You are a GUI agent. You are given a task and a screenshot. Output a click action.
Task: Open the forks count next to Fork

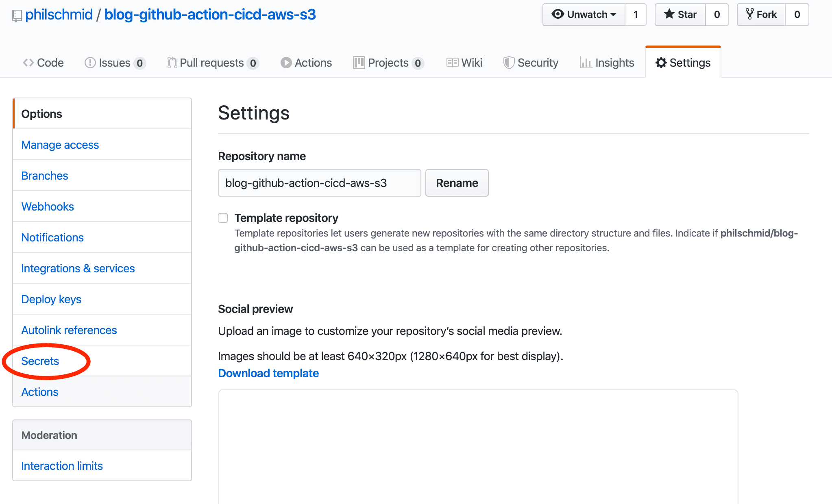[797, 15]
